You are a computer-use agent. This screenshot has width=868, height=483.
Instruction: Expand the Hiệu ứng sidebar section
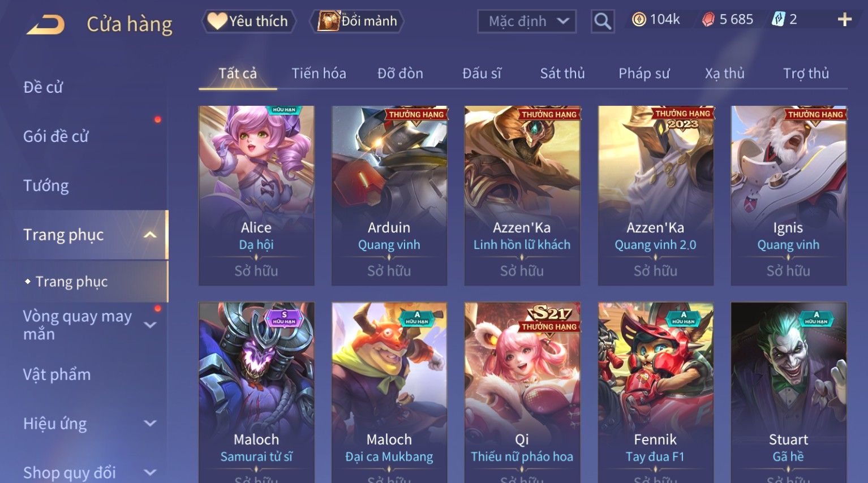[150, 423]
